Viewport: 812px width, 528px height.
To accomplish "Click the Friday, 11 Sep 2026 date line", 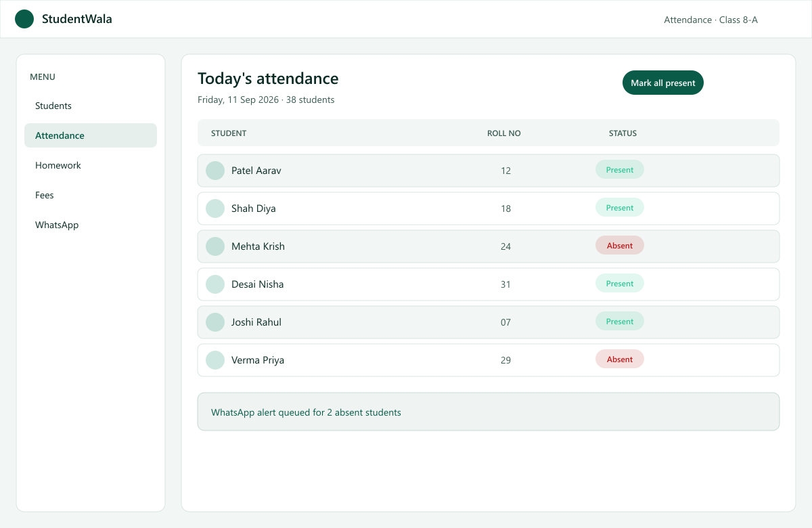I will [266, 100].
